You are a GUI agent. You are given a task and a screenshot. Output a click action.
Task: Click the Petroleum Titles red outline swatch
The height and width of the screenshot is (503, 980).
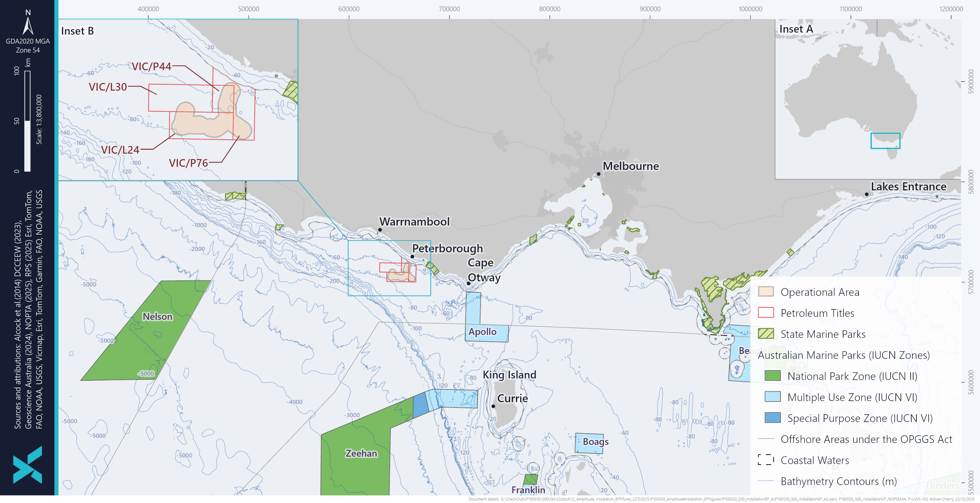pyautogui.click(x=766, y=313)
